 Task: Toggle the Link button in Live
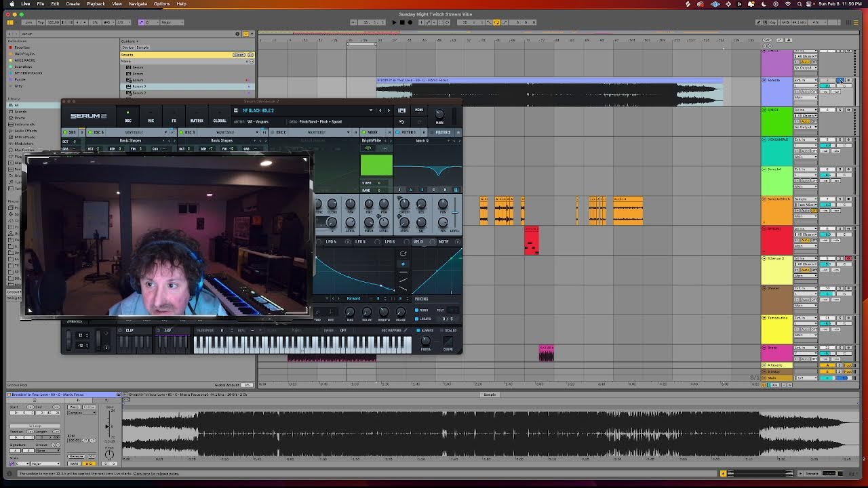coord(29,22)
